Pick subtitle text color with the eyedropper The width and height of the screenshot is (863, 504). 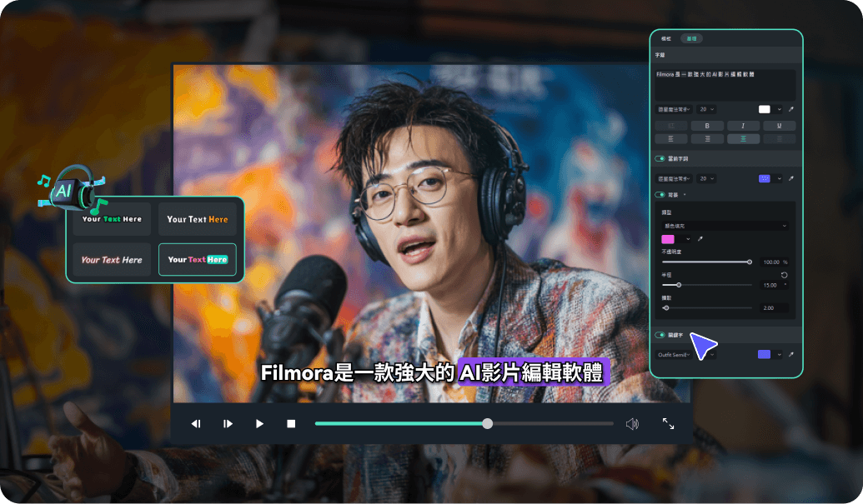(x=791, y=109)
